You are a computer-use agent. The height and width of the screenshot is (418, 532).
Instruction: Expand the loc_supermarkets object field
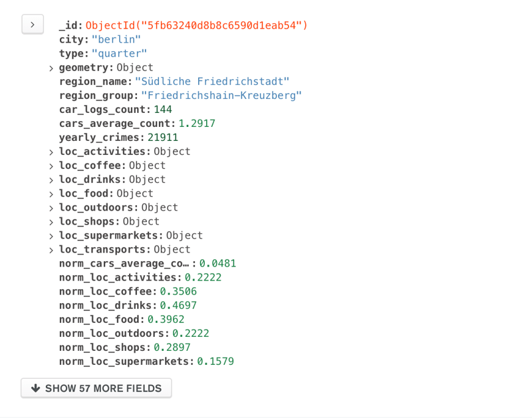click(x=51, y=236)
